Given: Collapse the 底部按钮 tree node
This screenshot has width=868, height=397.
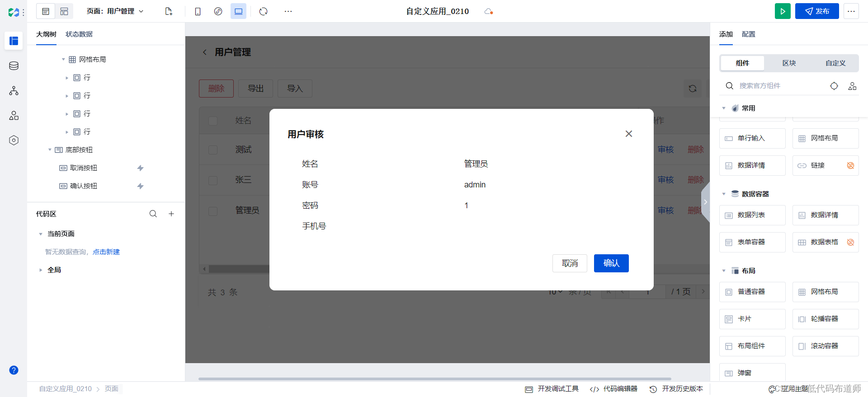Looking at the screenshot, I should click(x=50, y=150).
